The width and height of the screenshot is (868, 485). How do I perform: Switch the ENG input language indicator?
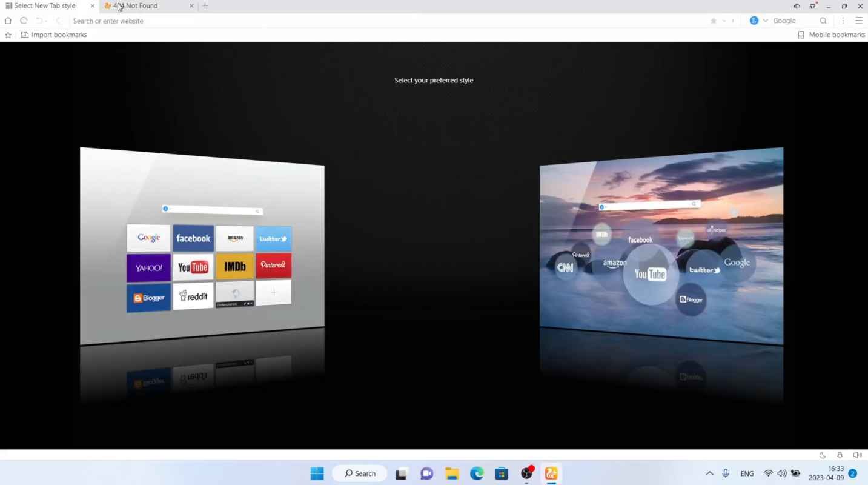(747, 473)
